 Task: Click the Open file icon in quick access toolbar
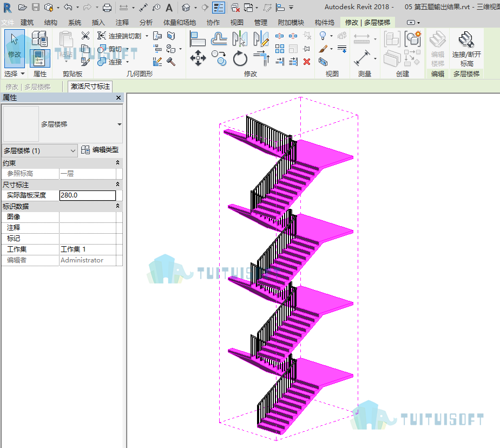22,8
